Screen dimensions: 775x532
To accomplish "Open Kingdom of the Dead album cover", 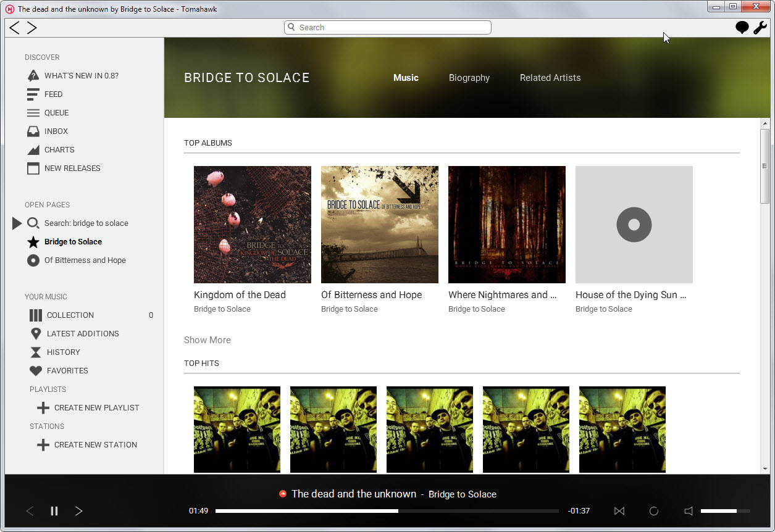I will (253, 225).
